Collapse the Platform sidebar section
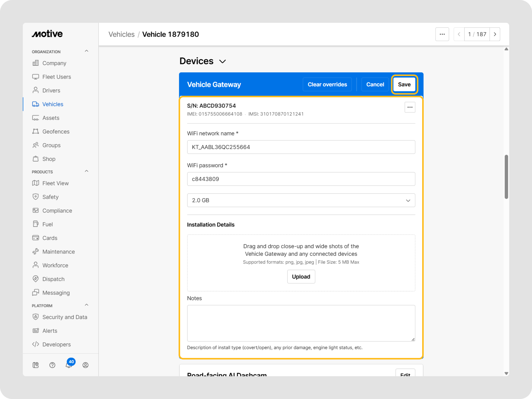Image resolution: width=532 pixels, height=399 pixels. pos(87,305)
